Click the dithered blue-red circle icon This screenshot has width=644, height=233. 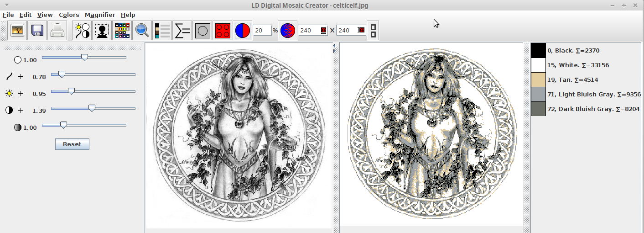(x=288, y=31)
